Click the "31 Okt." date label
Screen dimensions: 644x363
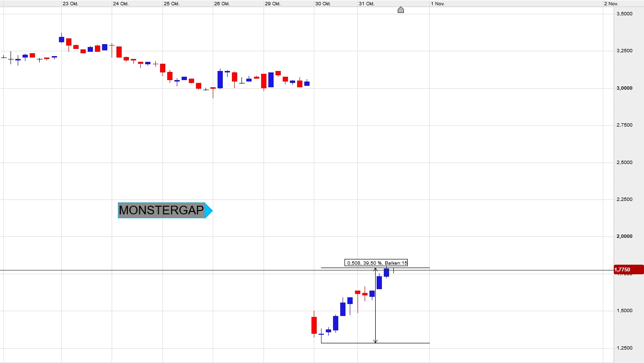pyautogui.click(x=367, y=3)
